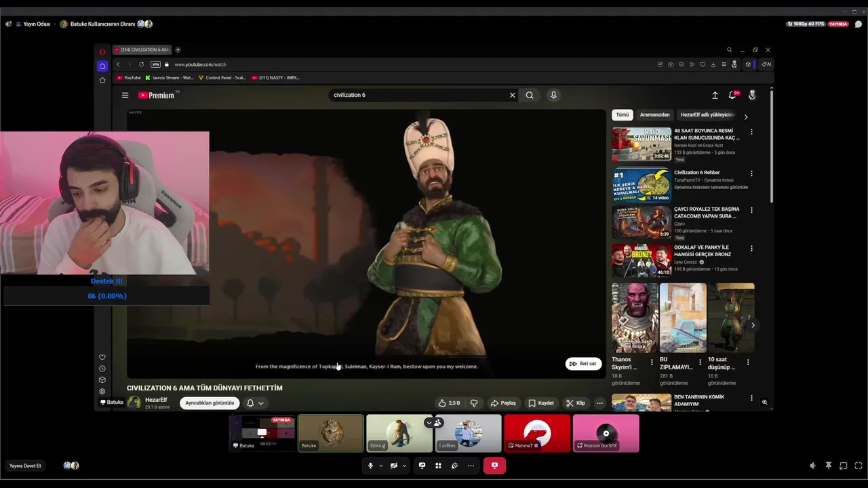Click the www.youtube.com/watch address bar

click(x=200, y=64)
